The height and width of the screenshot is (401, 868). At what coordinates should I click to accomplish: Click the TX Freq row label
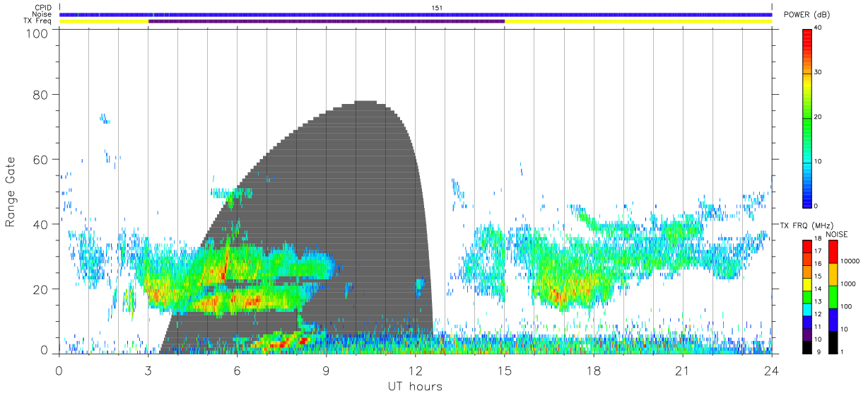click(x=38, y=21)
